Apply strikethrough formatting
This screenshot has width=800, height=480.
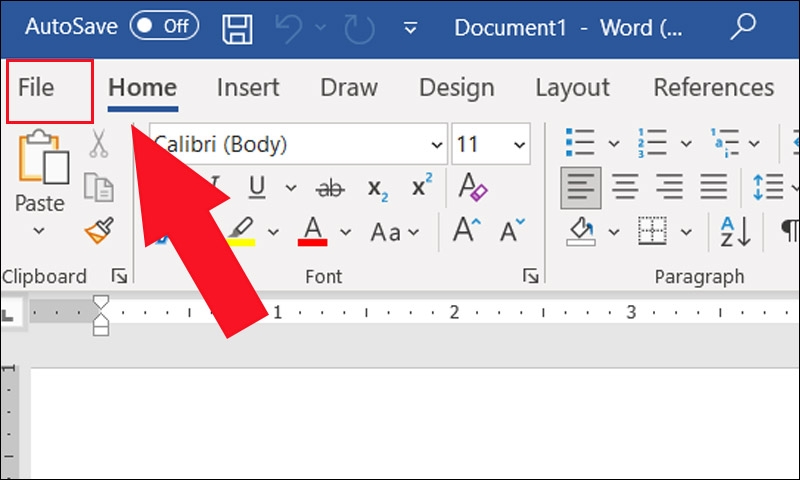tap(330, 189)
